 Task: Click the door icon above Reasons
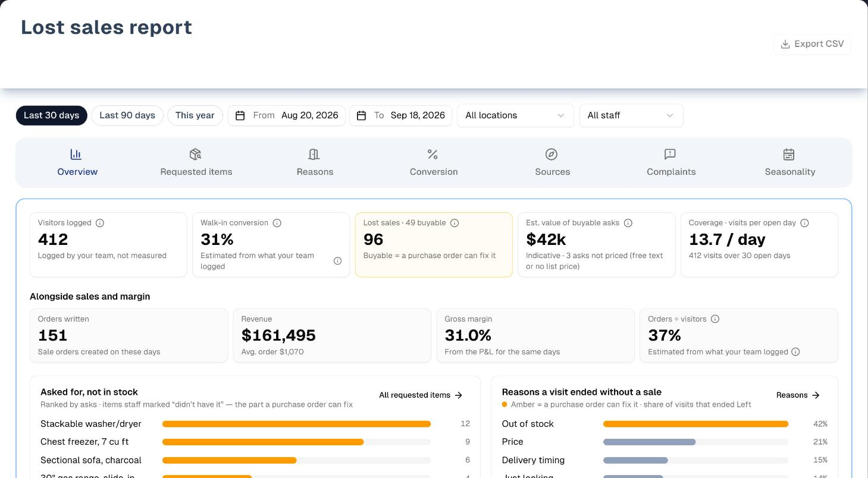pos(314,155)
